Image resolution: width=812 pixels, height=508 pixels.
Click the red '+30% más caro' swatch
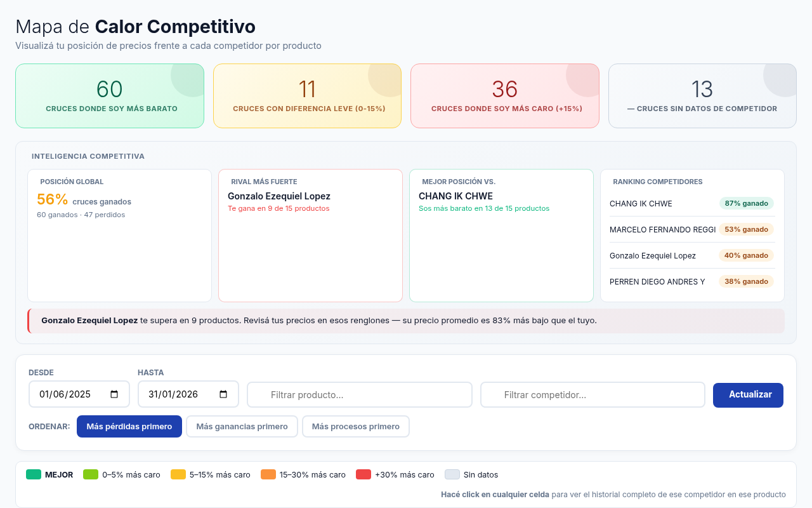point(363,474)
